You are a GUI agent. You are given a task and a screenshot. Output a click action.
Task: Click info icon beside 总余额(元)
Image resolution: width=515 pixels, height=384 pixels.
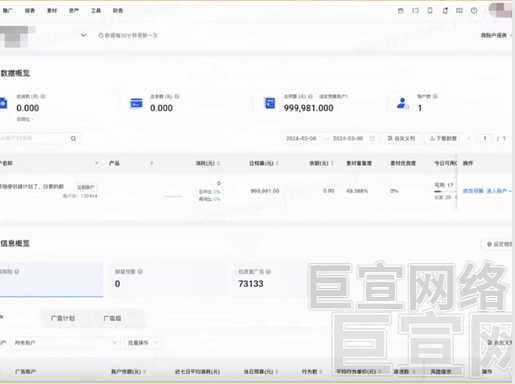coord(177,96)
